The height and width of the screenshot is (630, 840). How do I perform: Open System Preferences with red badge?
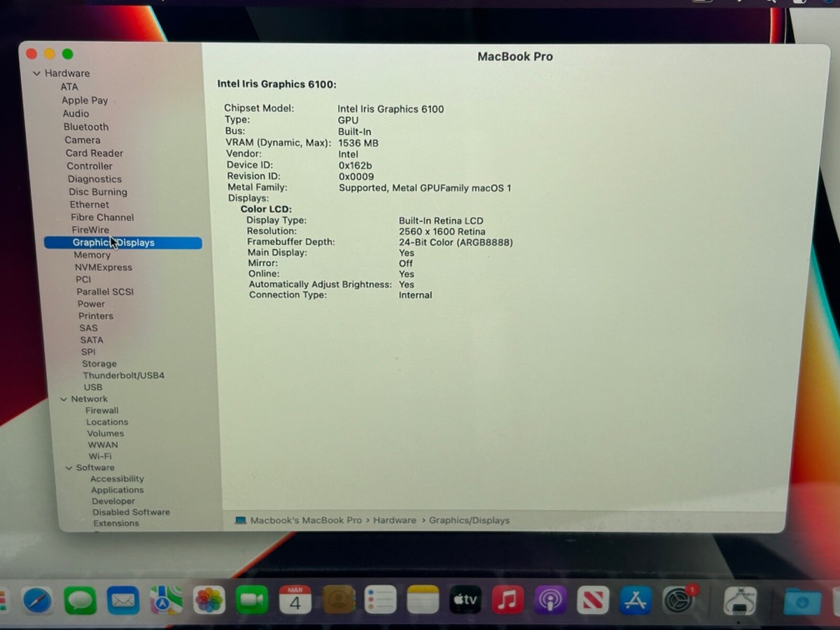(678, 601)
